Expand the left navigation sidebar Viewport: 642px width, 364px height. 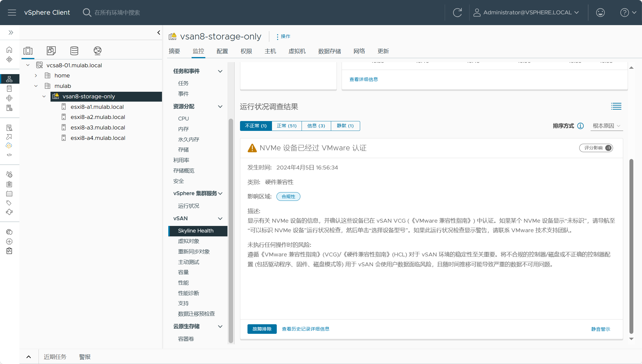click(11, 32)
